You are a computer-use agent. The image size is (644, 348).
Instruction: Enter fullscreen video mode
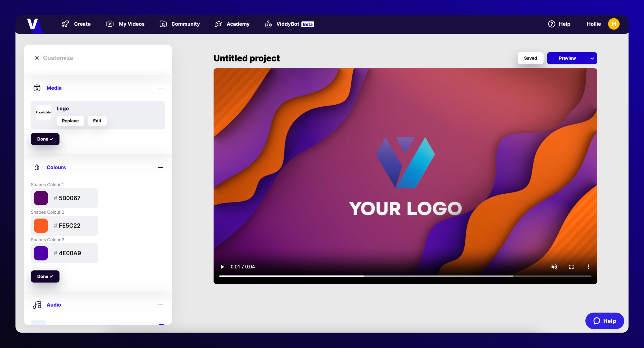tap(571, 267)
